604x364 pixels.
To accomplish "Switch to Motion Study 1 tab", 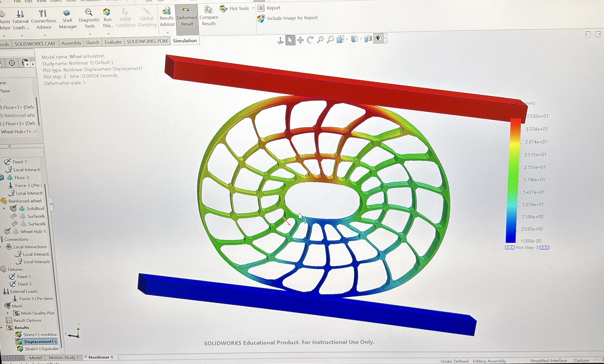I will 64,357.
